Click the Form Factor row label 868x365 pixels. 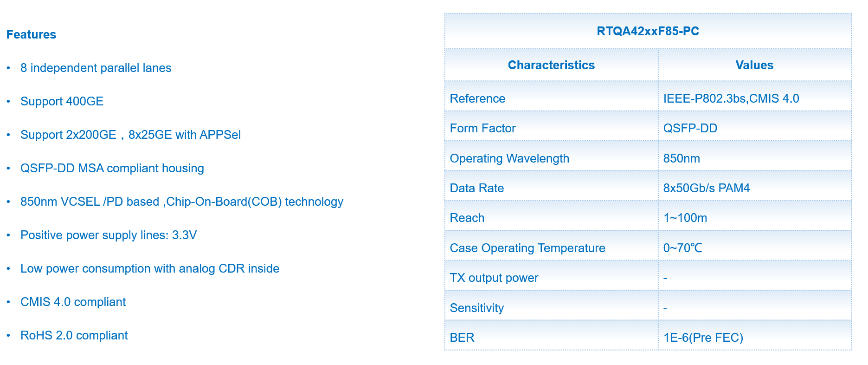[482, 128]
